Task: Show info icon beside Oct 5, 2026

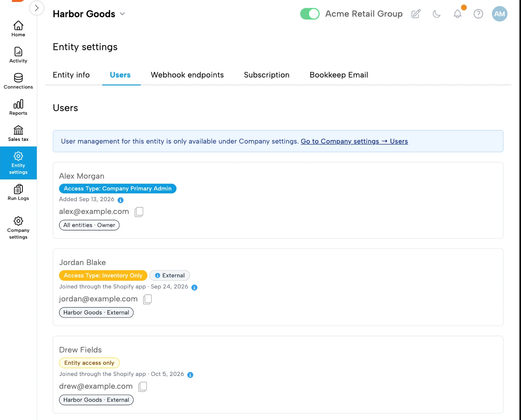Action: (190, 375)
